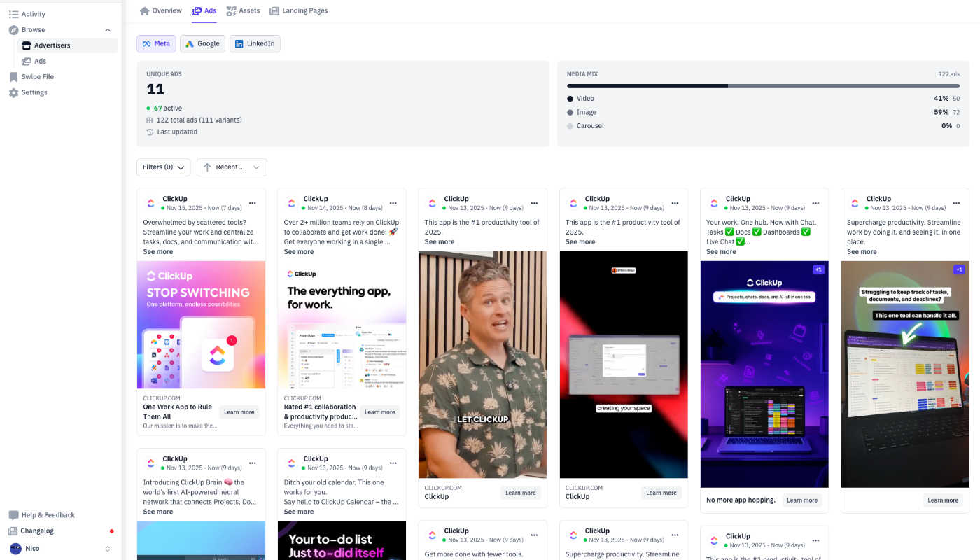Toggle the Carousel entry in Media Mix

[x=589, y=126]
